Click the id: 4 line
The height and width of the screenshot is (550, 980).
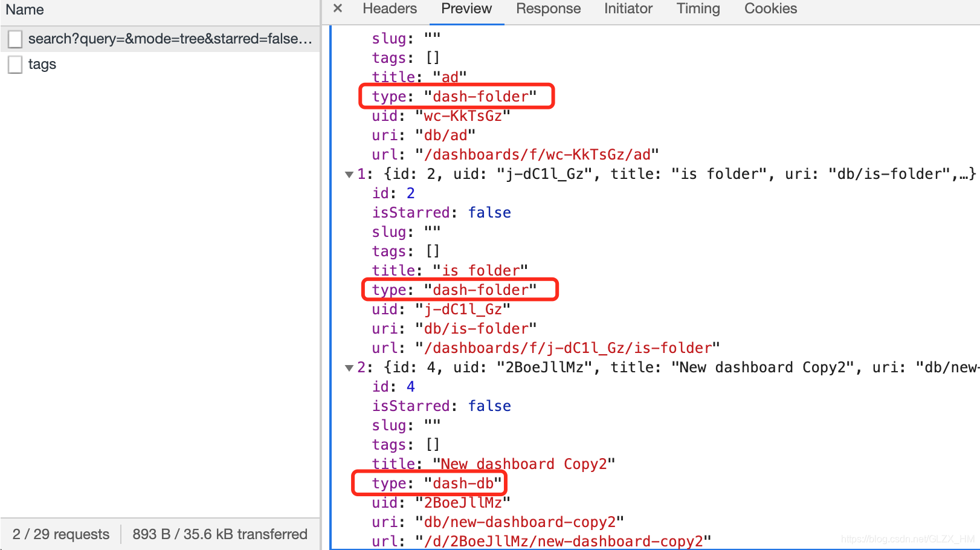coord(393,387)
